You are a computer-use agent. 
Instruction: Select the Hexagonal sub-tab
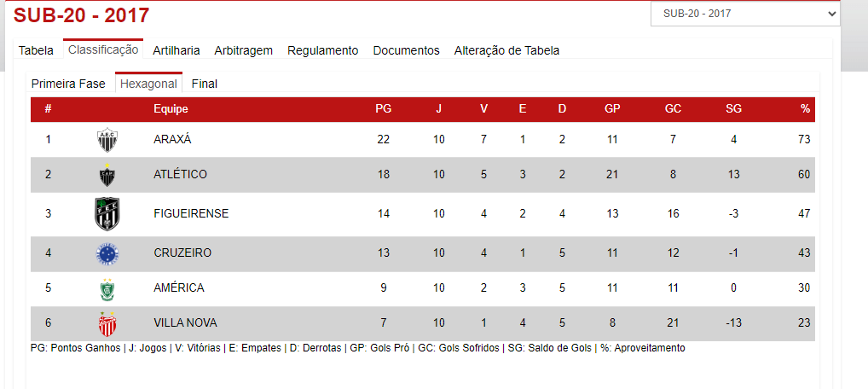(148, 84)
